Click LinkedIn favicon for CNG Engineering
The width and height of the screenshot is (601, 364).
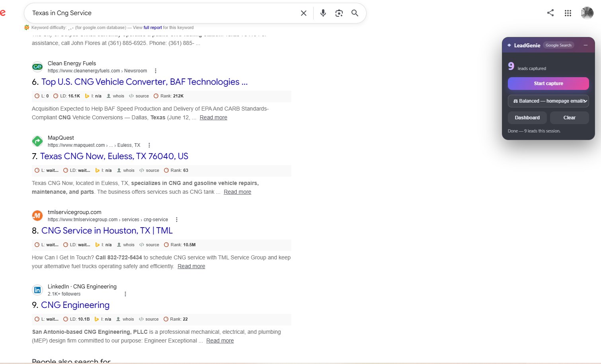click(x=37, y=290)
